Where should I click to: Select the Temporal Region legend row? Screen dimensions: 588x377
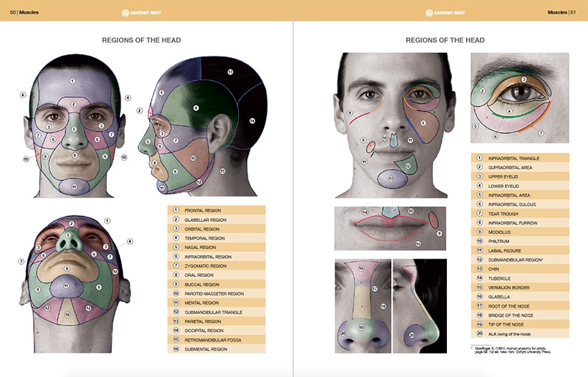coord(217,237)
